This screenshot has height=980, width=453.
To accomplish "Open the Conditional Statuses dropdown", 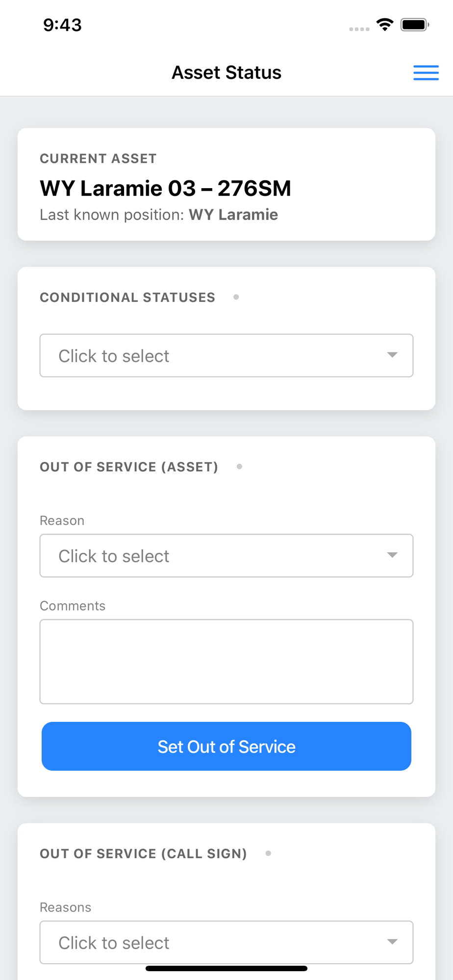I will [226, 356].
